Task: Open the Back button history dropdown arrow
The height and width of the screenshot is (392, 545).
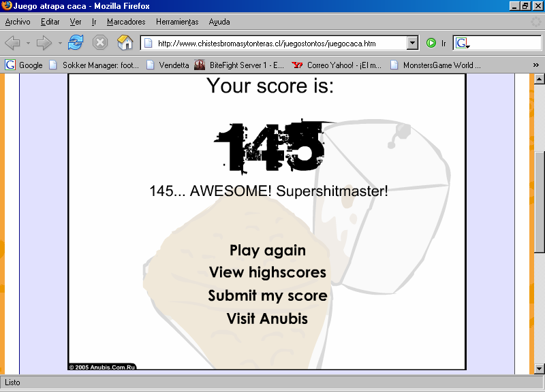Action: (x=28, y=43)
